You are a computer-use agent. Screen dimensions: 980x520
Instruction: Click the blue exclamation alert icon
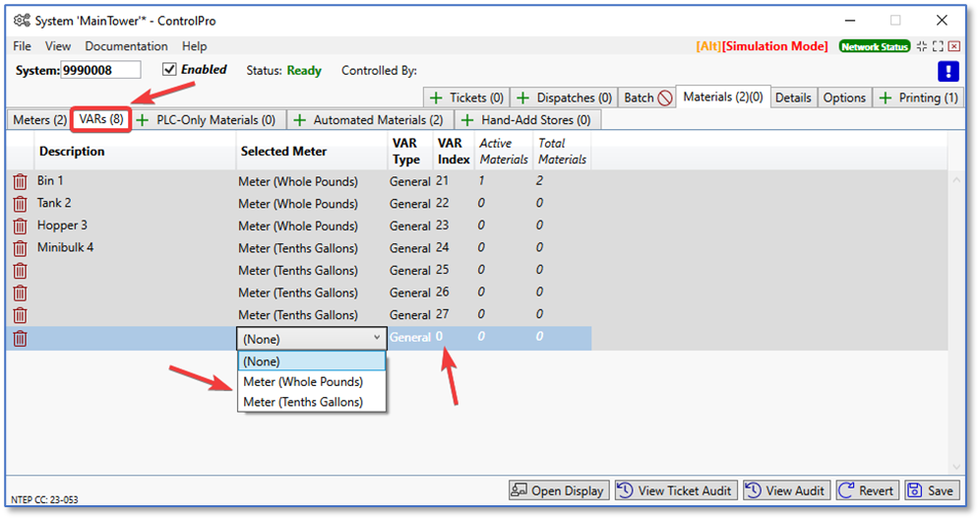(x=948, y=71)
